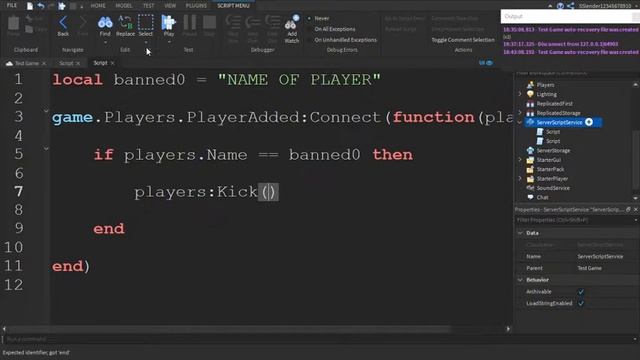Toggle the LoadStringEnabled checkbox
Screen dimensions: 640x360
click(580, 303)
